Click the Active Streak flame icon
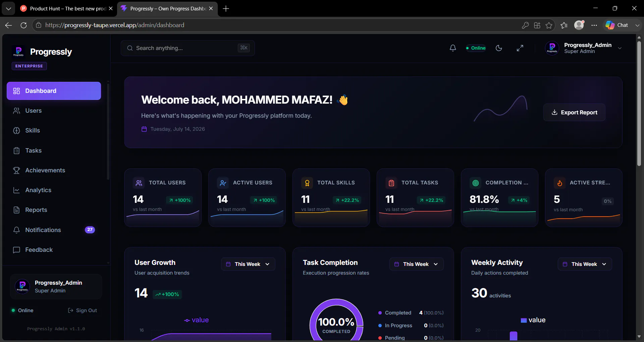Screen dimensions: 644x342 [560, 183]
